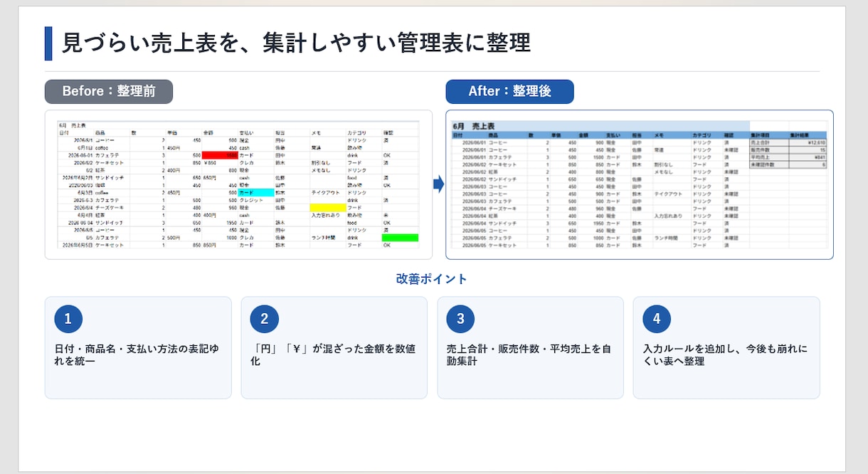The width and height of the screenshot is (868, 474).
Task: Click the red highlighted cell in Before table
Action: 220,155
